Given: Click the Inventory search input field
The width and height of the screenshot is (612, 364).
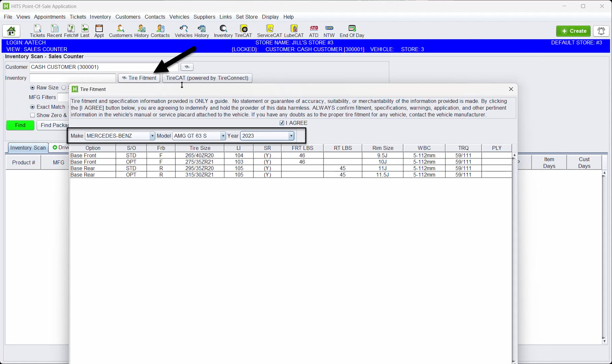Looking at the screenshot, I should (x=72, y=78).
